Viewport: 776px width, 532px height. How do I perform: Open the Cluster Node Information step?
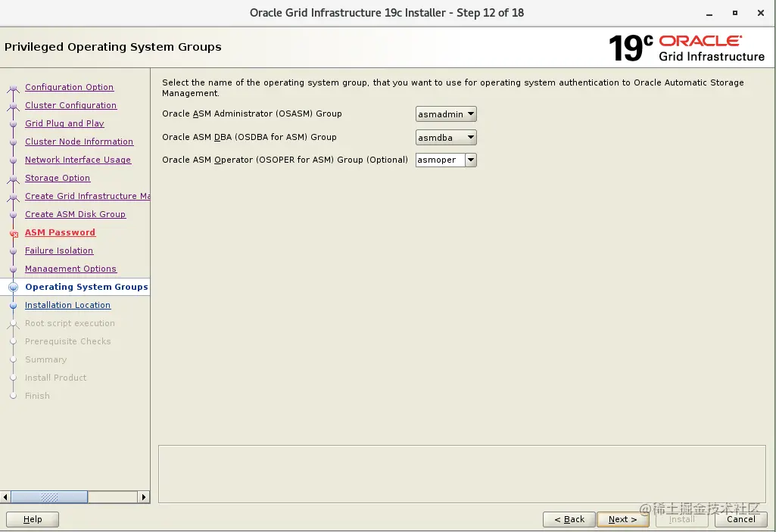pos(79,142)
